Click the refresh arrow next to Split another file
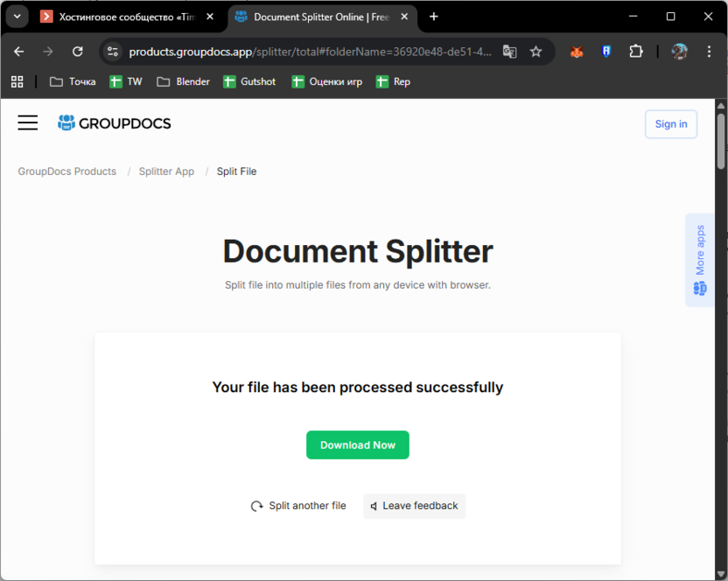Image resolution: width=728 pixels, height=581 pixels. (x=256, y=506)
